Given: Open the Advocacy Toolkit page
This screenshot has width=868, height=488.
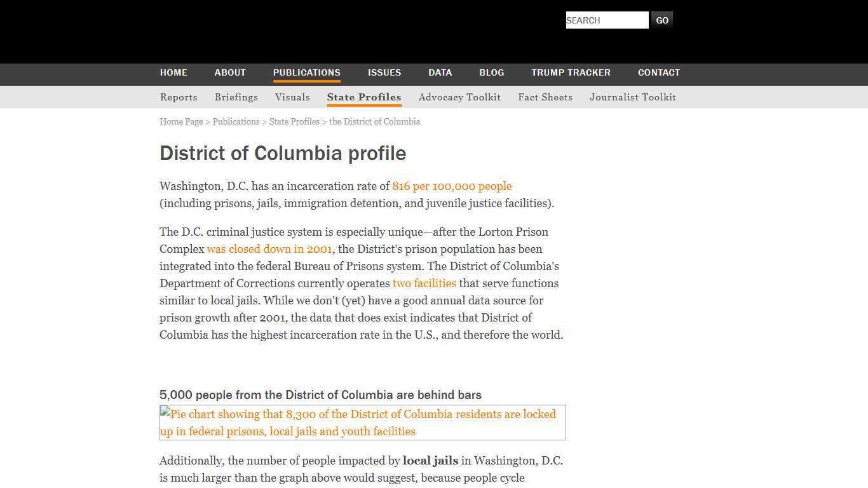Looking at the screenshot, I should pyautogui.click(x=459, y=97).
